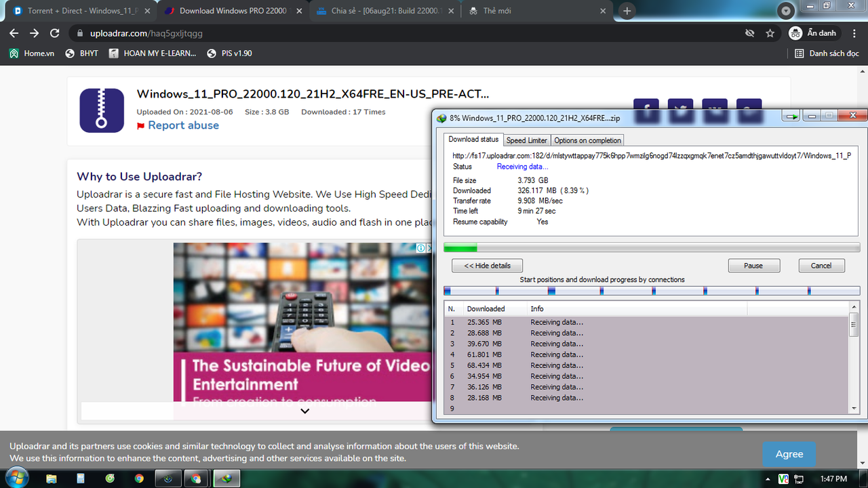The width and height of the screenshot is (868, 488).
Task: Open the Danh sách đọc reading list
Action: coord(827,53)
